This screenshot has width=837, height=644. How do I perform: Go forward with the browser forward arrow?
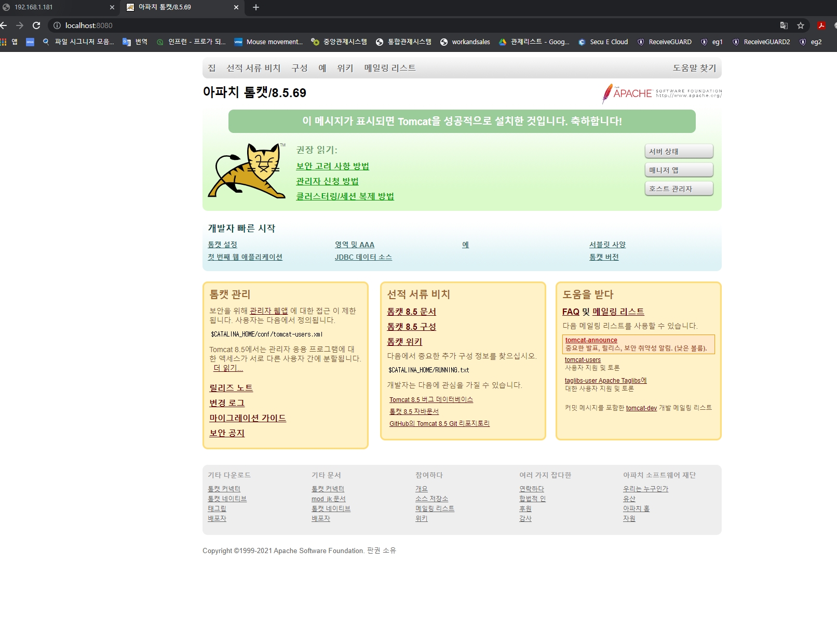[x=20, y=25]
